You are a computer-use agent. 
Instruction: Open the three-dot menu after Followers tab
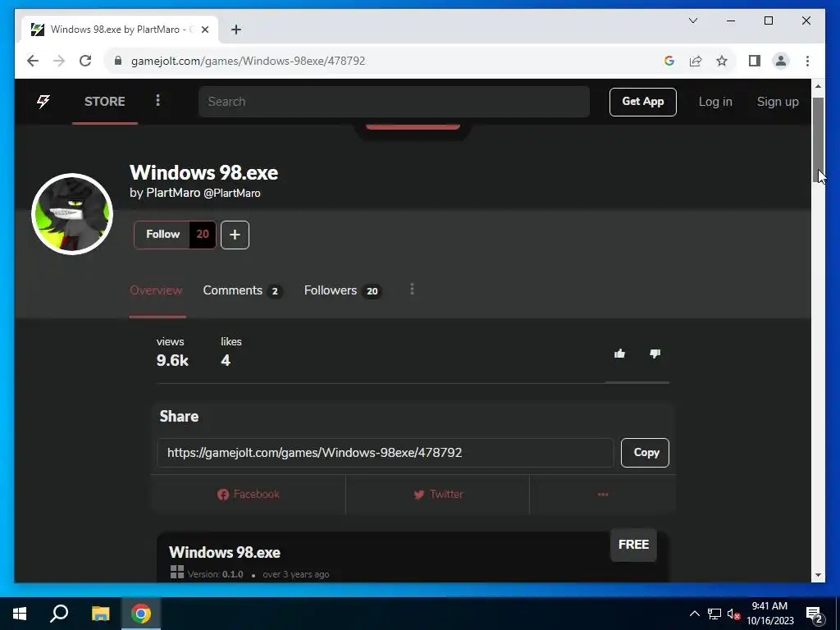pyautogui.click(x=412, y=290)
